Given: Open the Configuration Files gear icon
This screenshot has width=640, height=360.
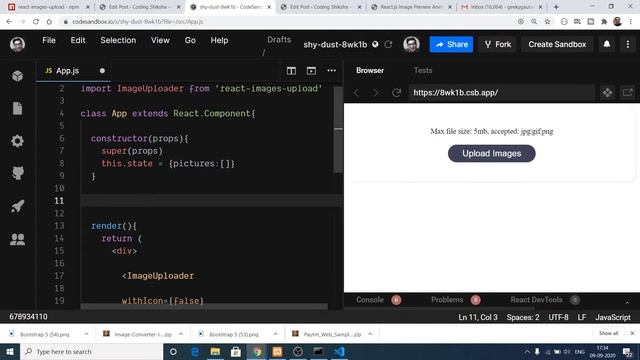Looking at the screenshot, I should [17, 141].
